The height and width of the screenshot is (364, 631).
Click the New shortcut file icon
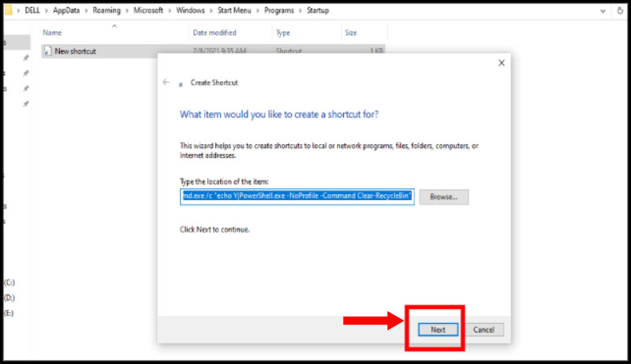point(47,51)
